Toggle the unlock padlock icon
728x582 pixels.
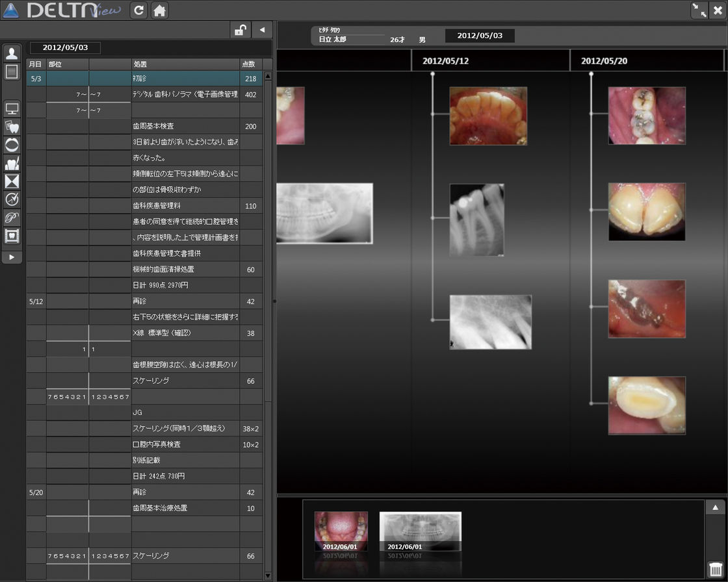click(240, 30)
